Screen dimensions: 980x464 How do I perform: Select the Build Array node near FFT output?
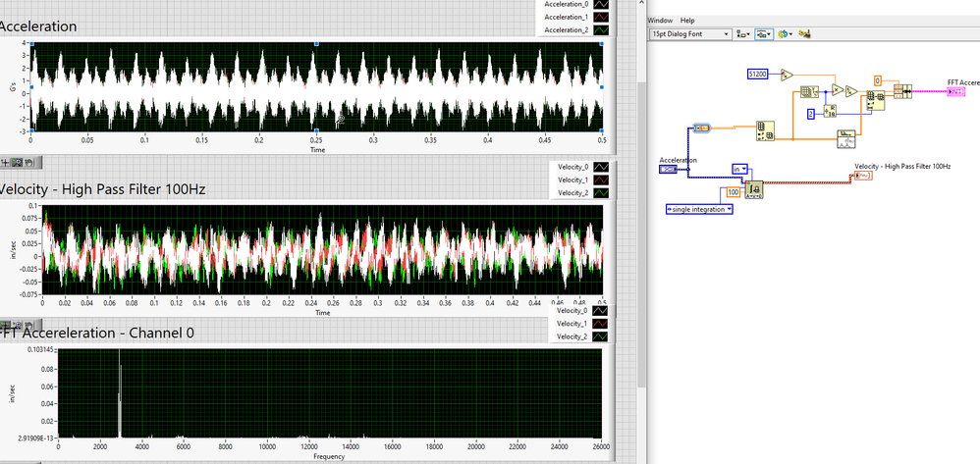coord(898,91)
